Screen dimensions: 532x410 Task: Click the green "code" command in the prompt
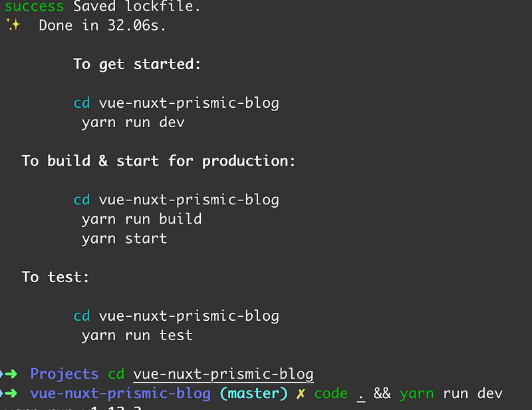click(x=331, y=393)
